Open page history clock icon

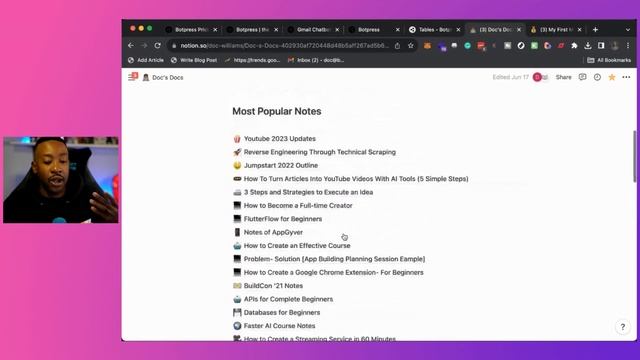(597, 77)
